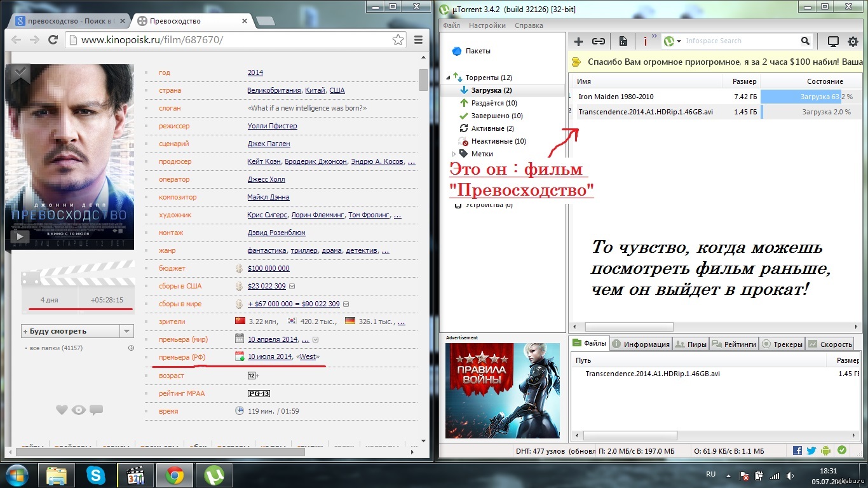Viewport: 868px width, 488px height.
Task: Click the Facebook icon in uTorrent status bar
Action: click(x=797, y=451)
